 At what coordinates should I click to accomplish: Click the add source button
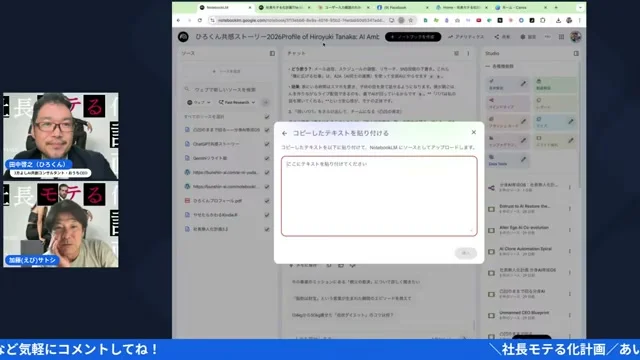pyautogui.click(x=227, y=71)
